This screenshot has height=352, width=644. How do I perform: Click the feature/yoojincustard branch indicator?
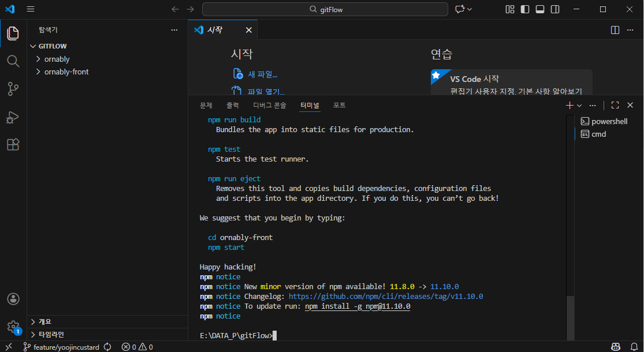61,347
